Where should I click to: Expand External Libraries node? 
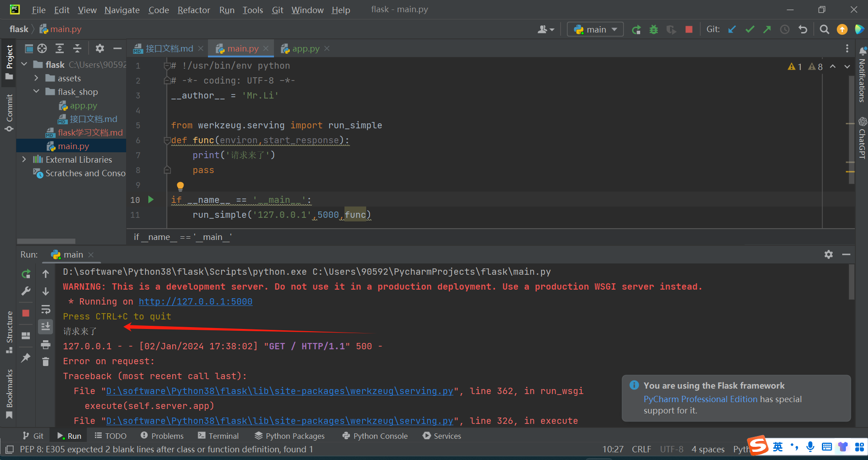tap(24, 160)
